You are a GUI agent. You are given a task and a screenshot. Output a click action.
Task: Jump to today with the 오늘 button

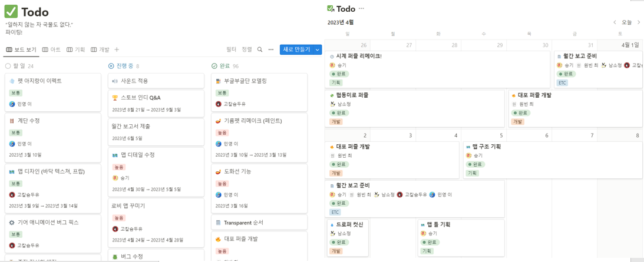(626, 22)
